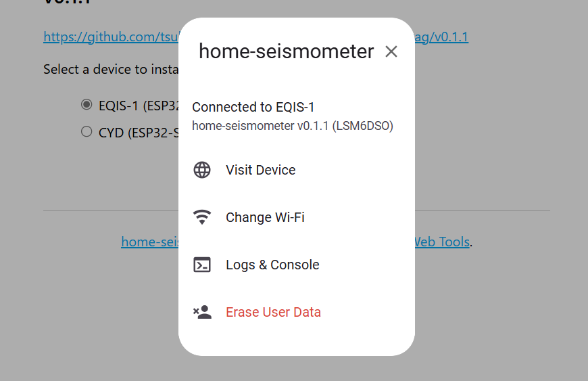The height and width of the screenshot is (381, 588).
Task: Open Logs & Console
Action: coord(272,265)
